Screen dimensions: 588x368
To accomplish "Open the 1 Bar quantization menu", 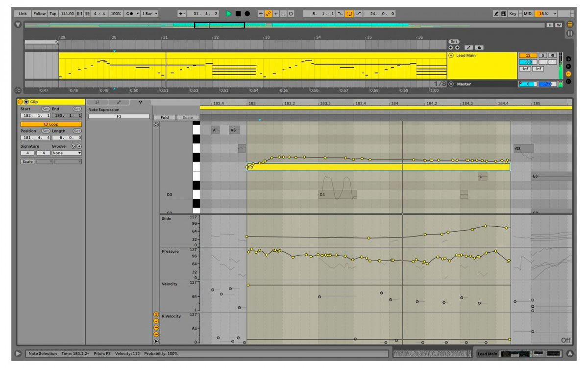I will (x=149, y=14).
